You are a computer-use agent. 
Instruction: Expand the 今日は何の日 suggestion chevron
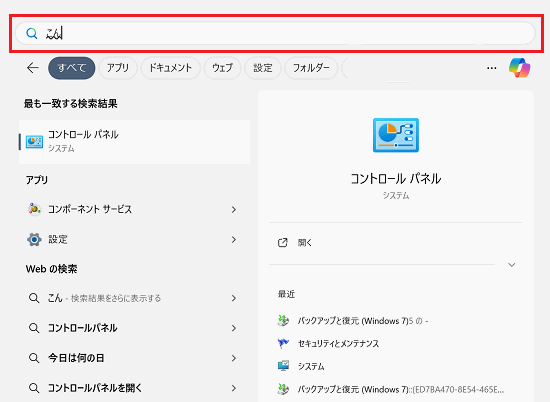[234, 358]
